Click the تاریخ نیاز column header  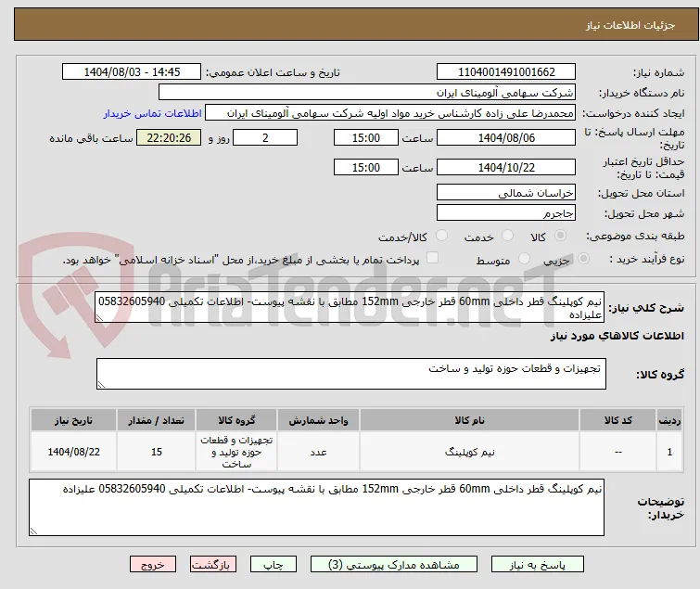click(x=73, y=420)
